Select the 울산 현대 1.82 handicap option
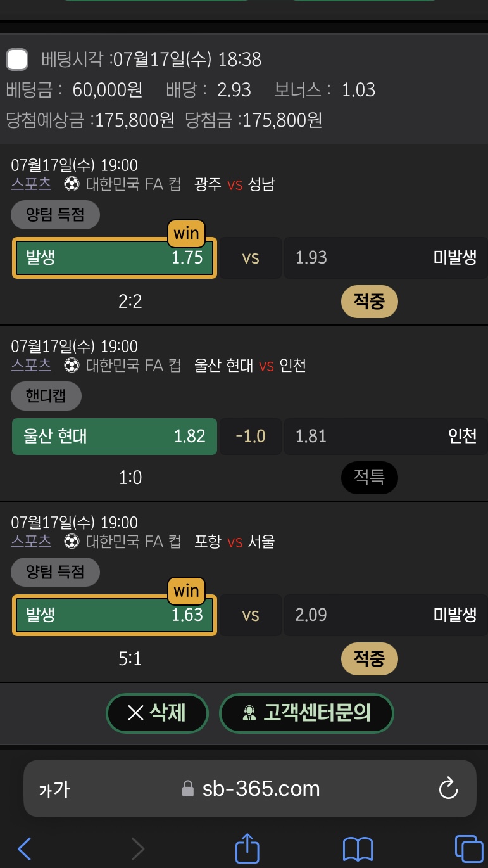 [x=115, y=436]
